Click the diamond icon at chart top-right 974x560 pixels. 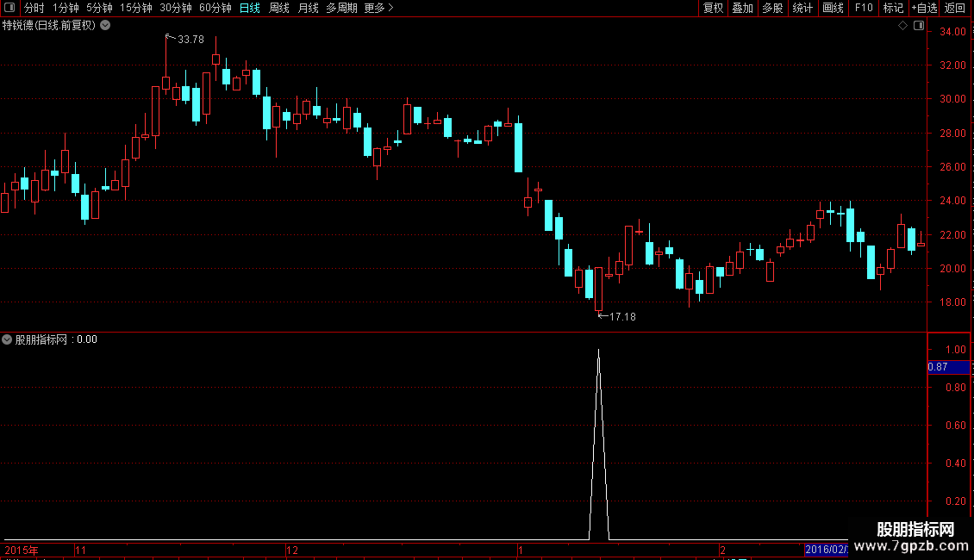point(903,26)
